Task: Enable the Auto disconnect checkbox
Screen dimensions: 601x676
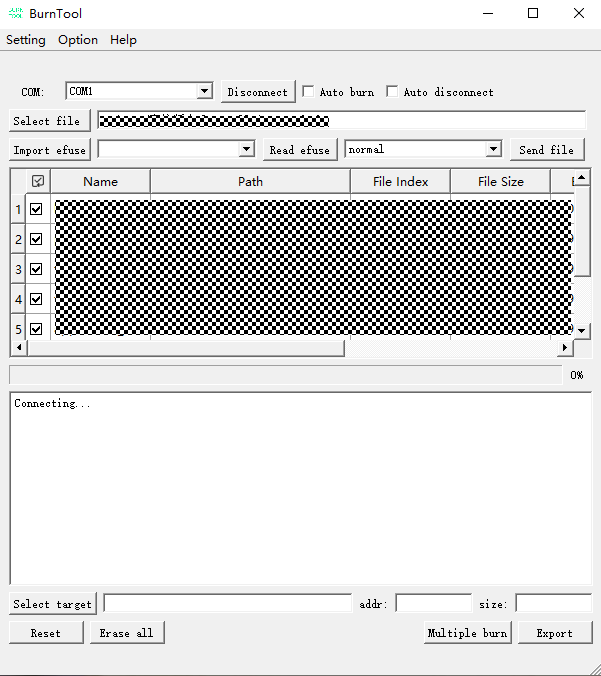Action: (392, 92)
